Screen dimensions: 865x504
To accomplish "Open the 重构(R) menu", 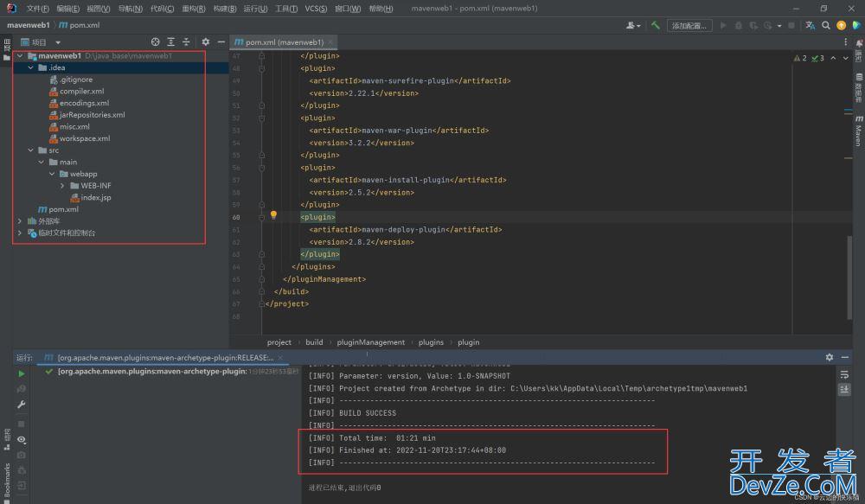I will coord(194,9).
